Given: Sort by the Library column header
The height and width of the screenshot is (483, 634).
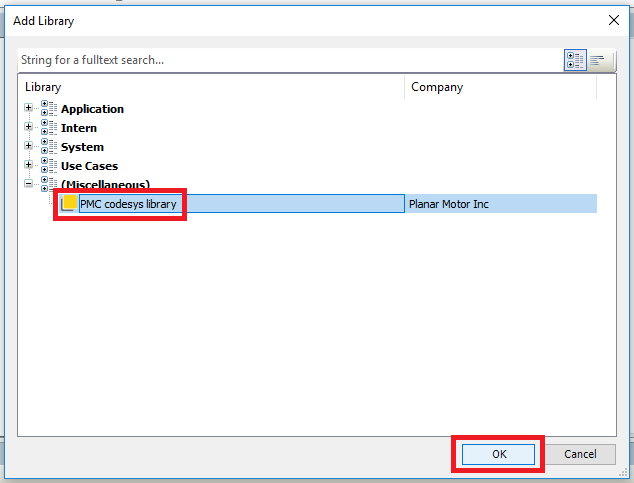Looking at the screenshot, I should pos(210,87).
